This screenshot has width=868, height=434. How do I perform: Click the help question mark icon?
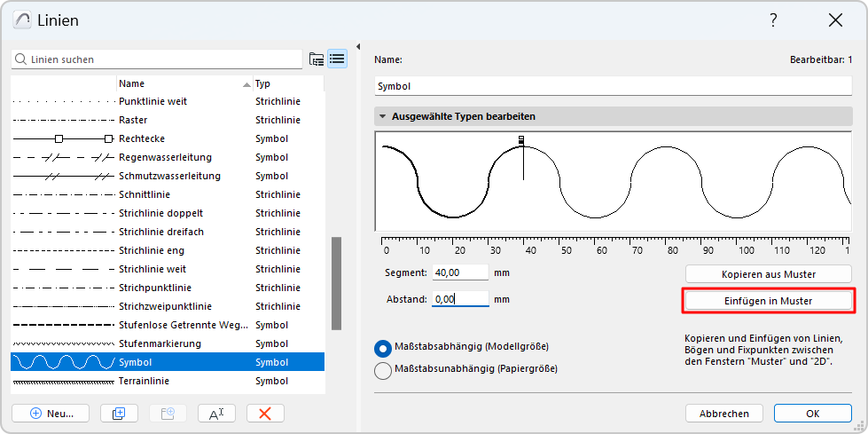[773, 20]
